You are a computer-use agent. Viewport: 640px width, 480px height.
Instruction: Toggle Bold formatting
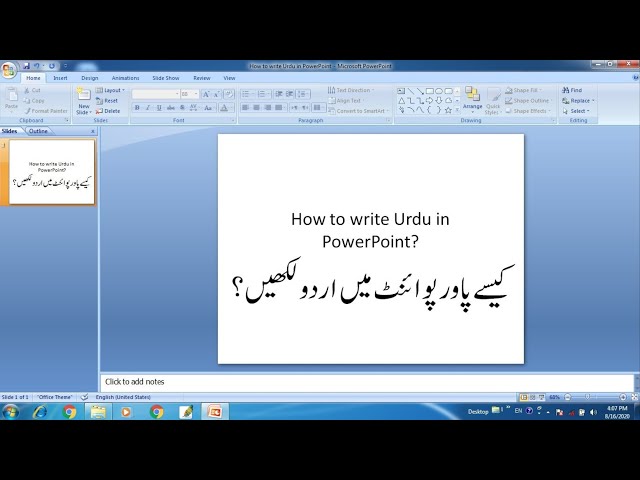[x=137, y=108]
